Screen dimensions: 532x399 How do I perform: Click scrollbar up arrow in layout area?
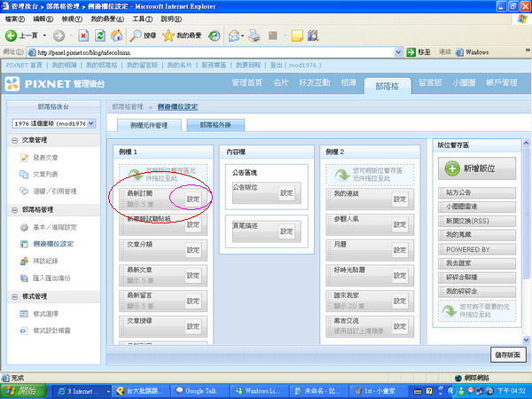click(x=526, y=143)
